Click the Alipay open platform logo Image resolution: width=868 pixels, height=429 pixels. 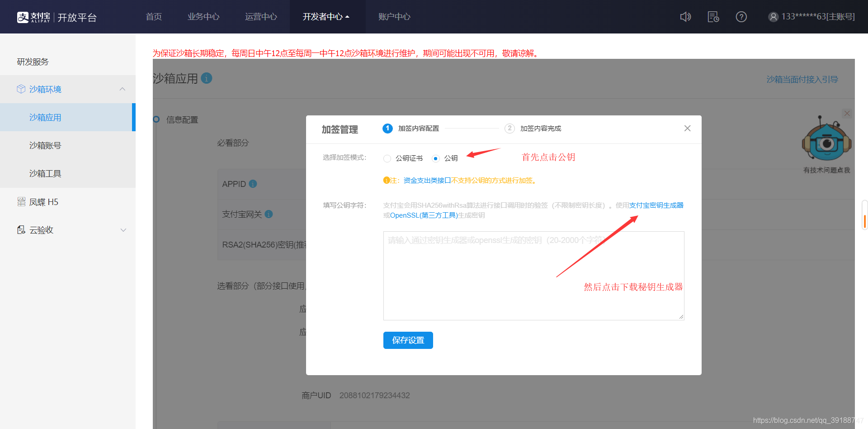click(57, 17)
